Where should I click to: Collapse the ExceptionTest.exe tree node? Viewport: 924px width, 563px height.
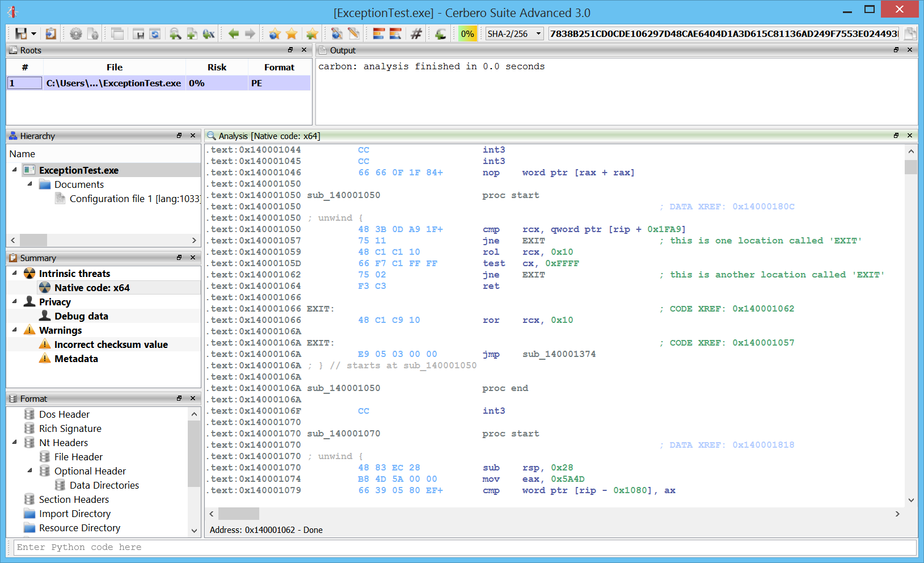pyautogui.click(x=15, y=170)
